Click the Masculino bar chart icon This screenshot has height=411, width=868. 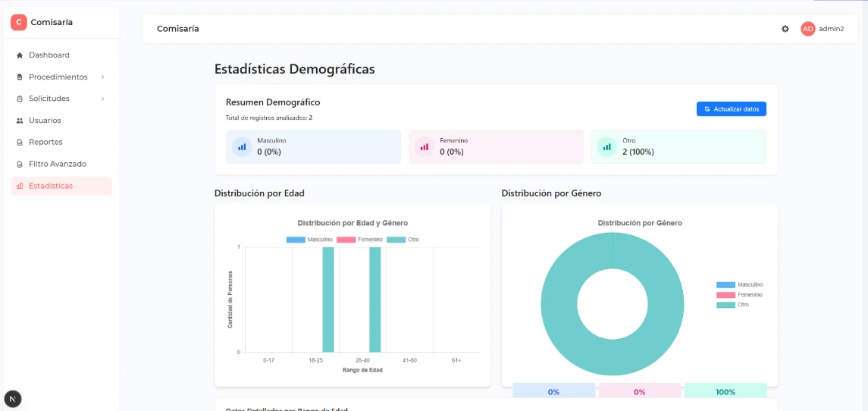coord(242,146)
